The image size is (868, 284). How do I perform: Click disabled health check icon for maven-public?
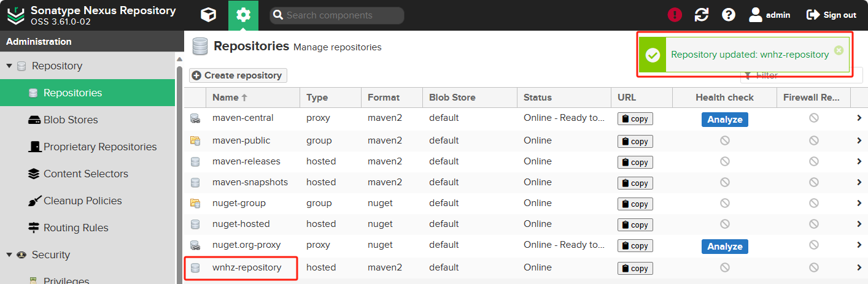pos(724,140)
